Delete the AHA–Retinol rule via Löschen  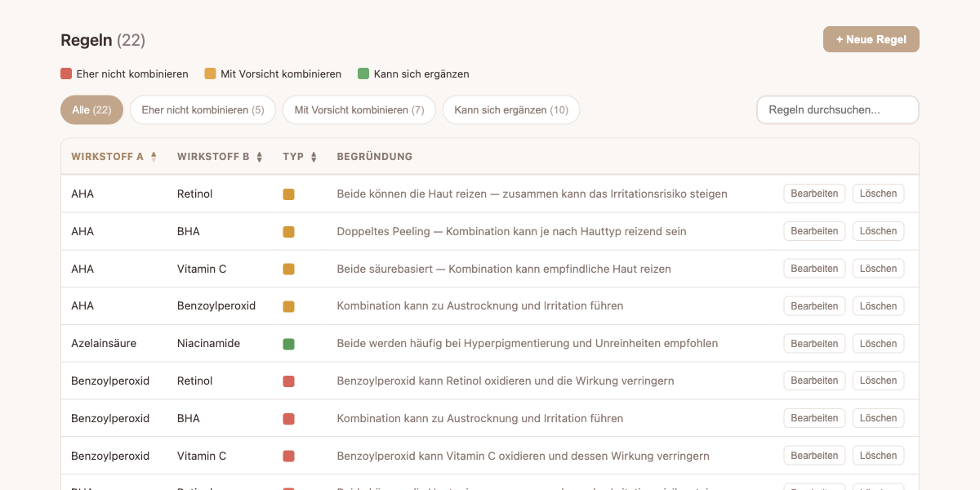[879, 194]
